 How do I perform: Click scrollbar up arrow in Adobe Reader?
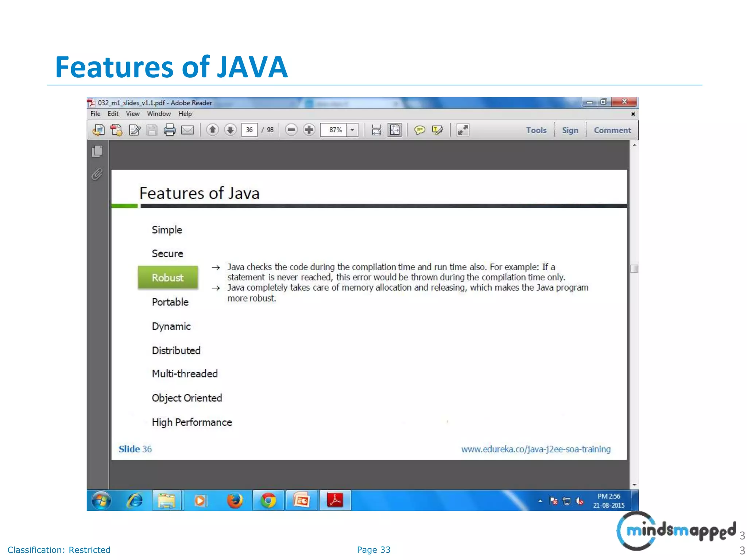(x=635, y=145)
